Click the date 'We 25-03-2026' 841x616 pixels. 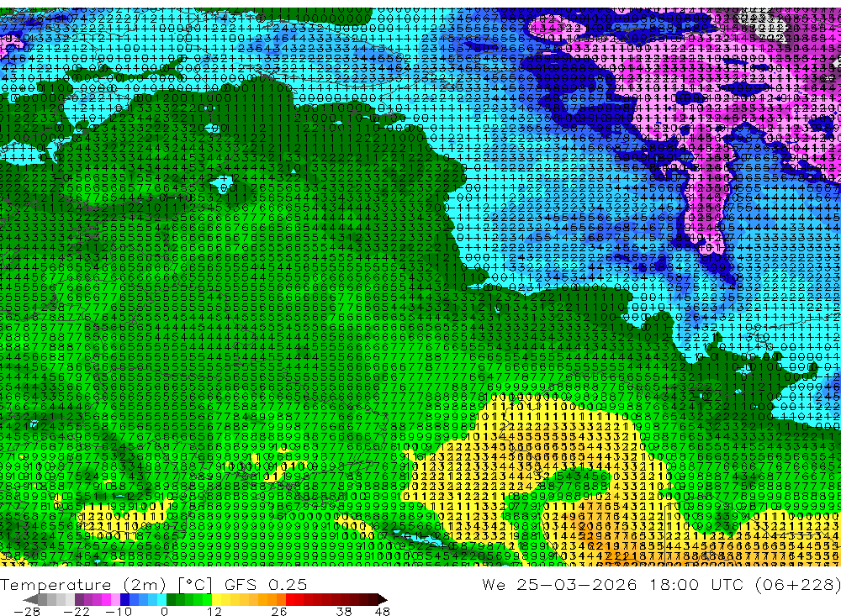point(559,584)
